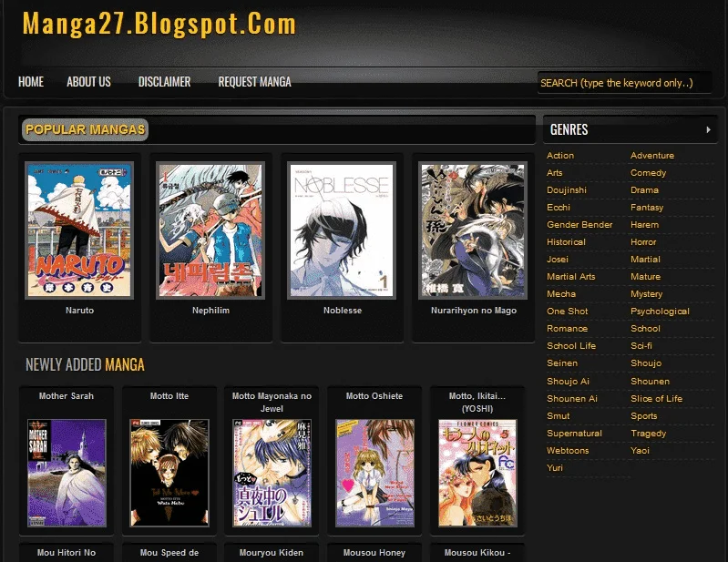Select the Martial Arts genre

[x=570, y=277]
